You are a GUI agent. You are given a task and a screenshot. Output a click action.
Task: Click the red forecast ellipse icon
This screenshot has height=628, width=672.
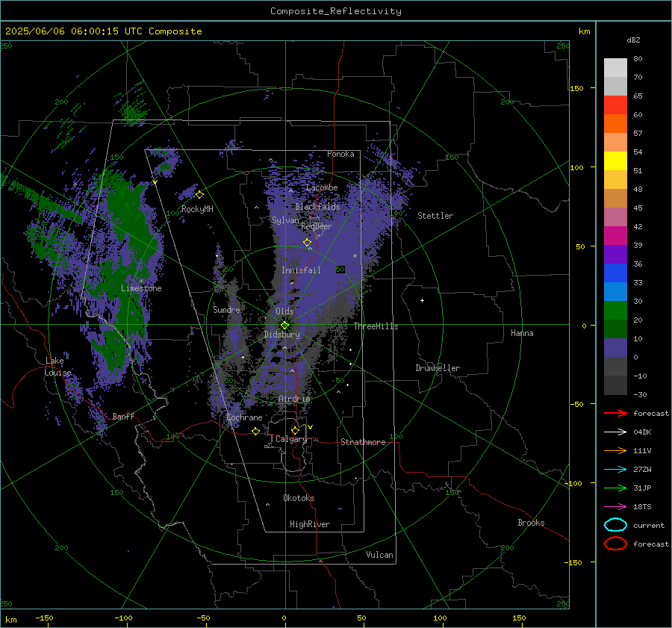click(x=615, y=544)
